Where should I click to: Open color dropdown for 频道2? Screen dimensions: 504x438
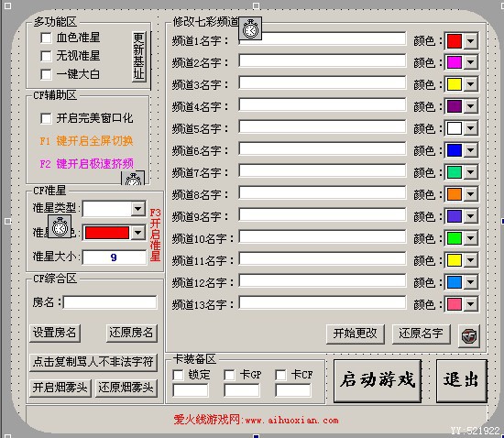471,62
